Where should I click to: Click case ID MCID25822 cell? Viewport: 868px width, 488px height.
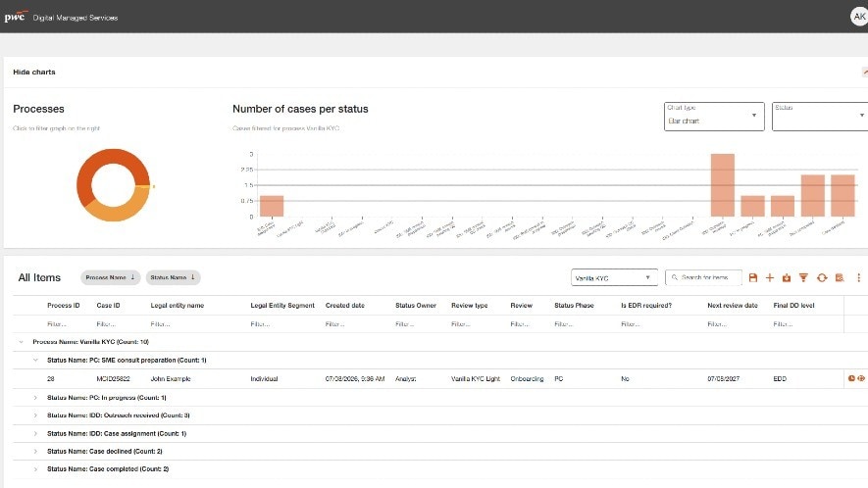point(113,379)
